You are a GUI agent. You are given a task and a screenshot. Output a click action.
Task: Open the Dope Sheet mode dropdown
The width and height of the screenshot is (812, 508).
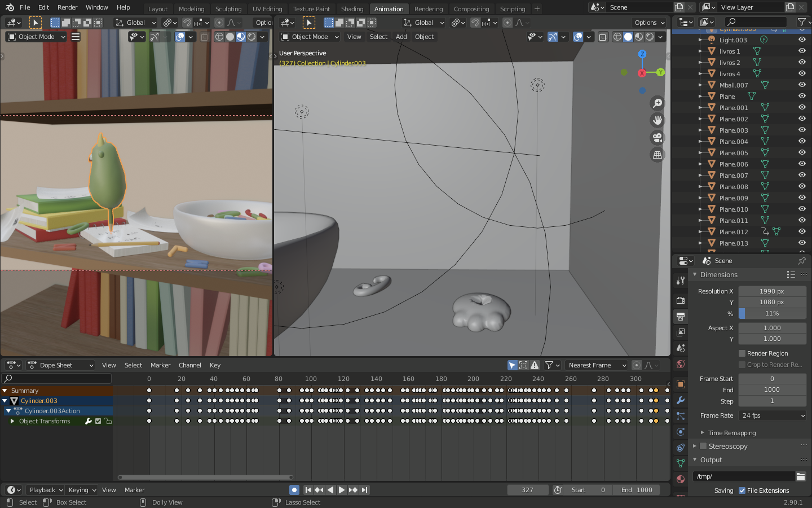pos(60,365)
